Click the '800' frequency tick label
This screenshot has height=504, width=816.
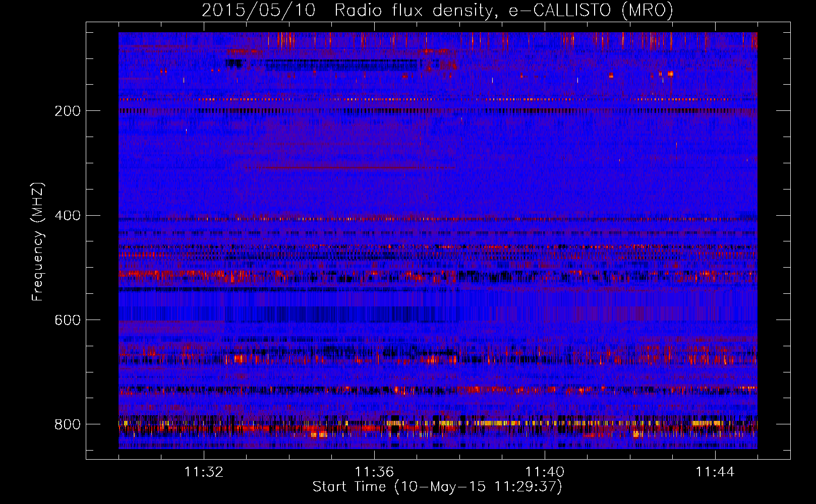pos(68,424)
